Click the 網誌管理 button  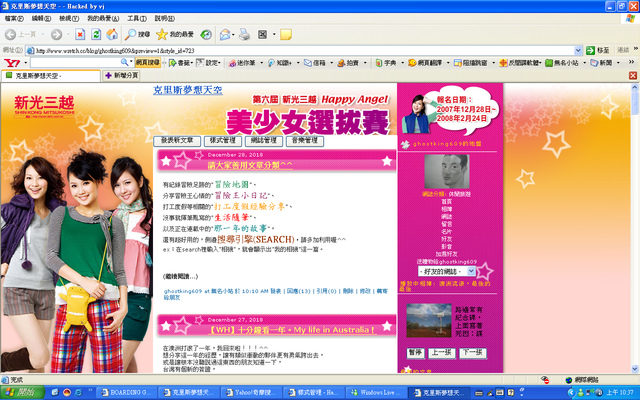[x=264, y=141]
